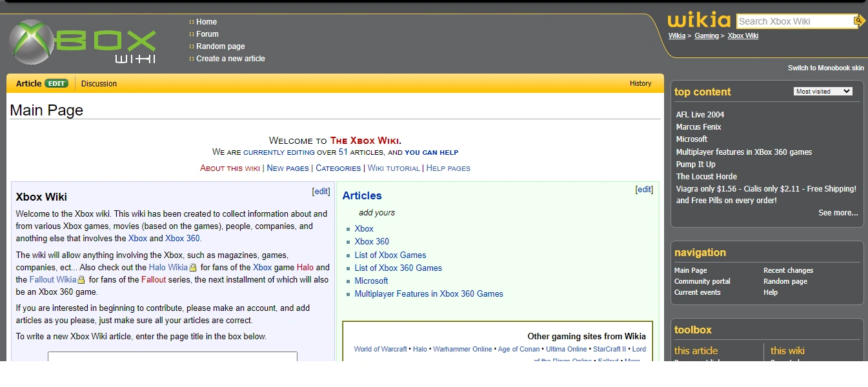
Task: Click the you can help link
Action: point(431,152)
